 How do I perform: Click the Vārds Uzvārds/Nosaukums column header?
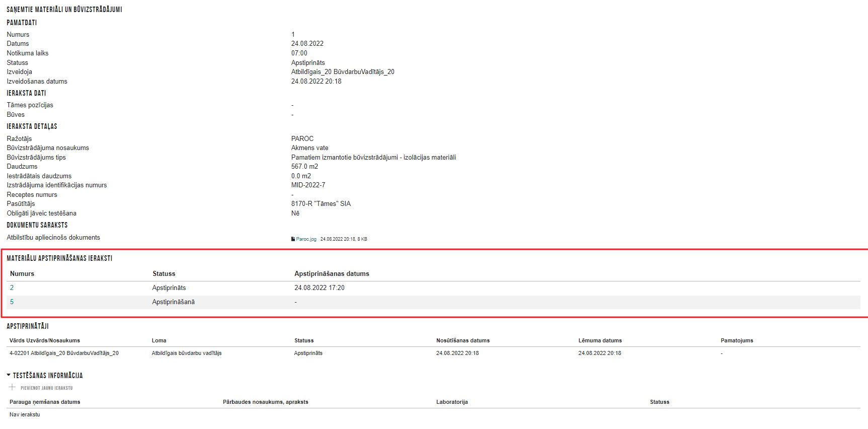[45, 341]
